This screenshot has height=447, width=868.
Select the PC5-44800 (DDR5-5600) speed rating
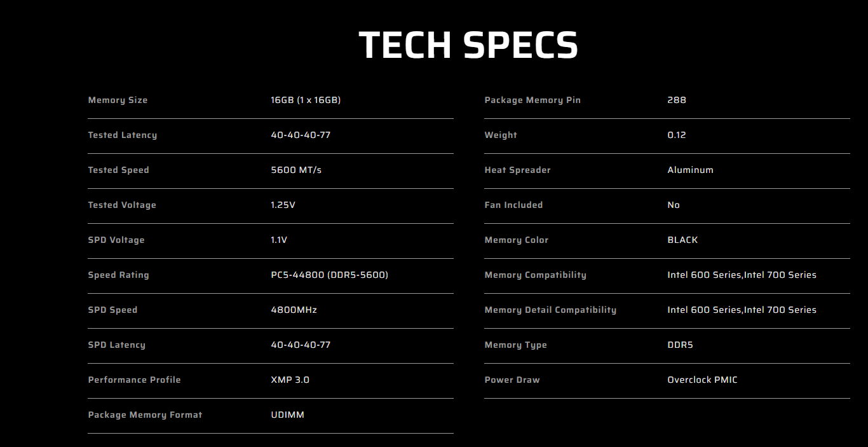329,275
